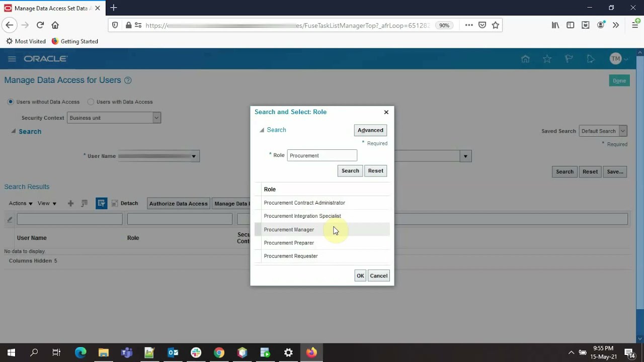Show more Firefox toolbar tools
Image resolution: width=644 pixels, height=362 pixels.
coord(616,25)
